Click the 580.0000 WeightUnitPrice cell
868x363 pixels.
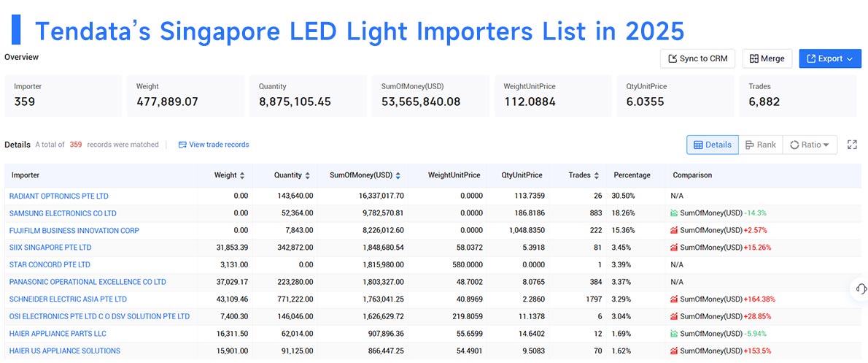[x=466, y=265]
